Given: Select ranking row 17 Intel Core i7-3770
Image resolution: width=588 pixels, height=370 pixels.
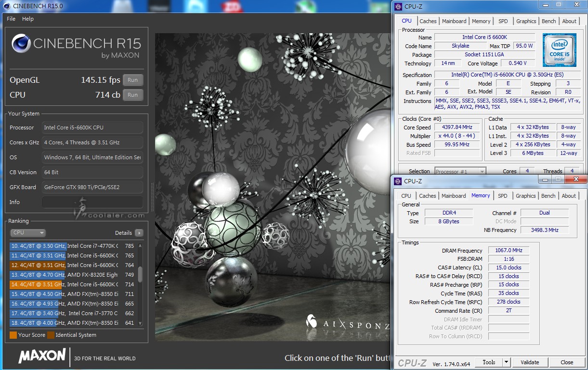Looking at the screenshot, I should 73,313.
